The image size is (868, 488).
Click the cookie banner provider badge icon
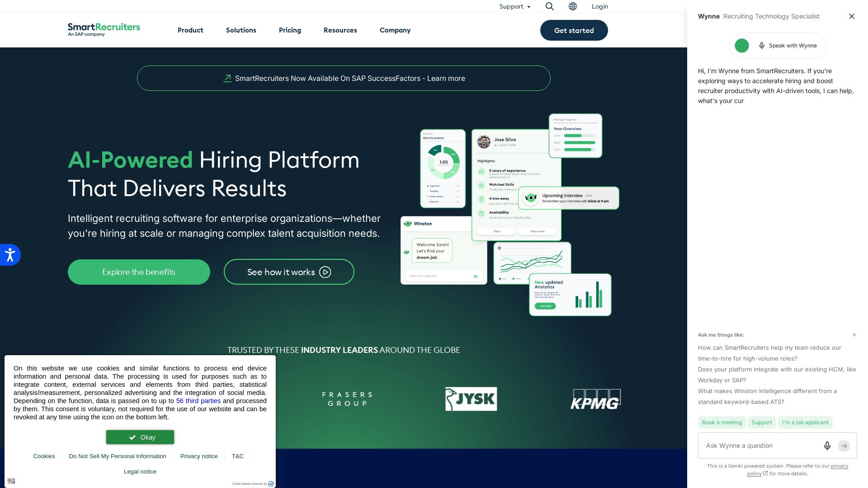coord(271,484)
